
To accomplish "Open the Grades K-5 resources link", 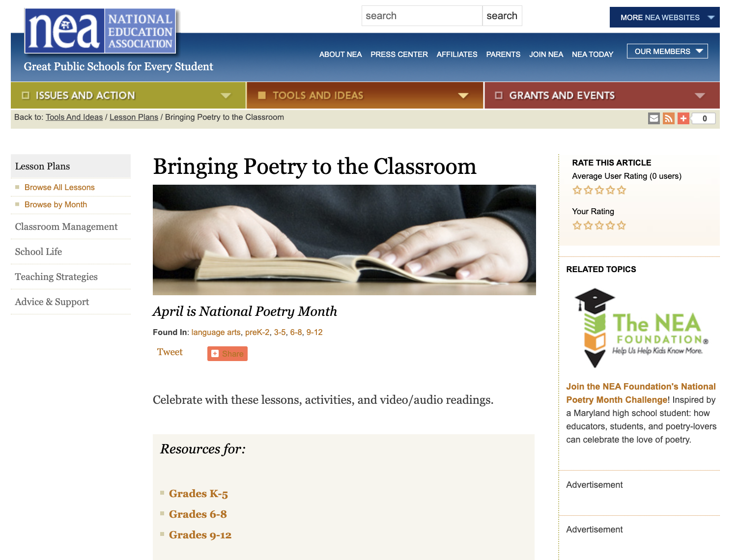I will tap(198, 494).
